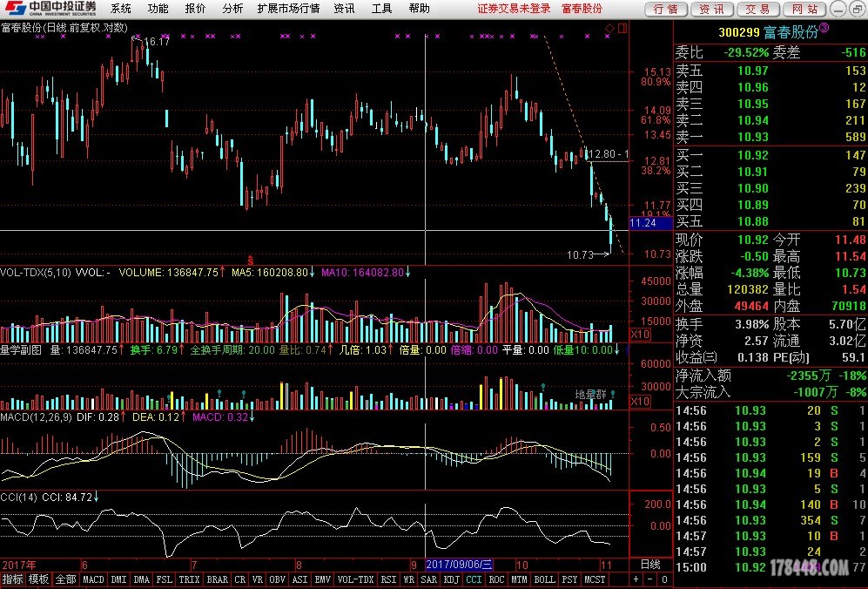Switch indicator to MACD
This screenshot has height=589, width=868.
point(93,579)
